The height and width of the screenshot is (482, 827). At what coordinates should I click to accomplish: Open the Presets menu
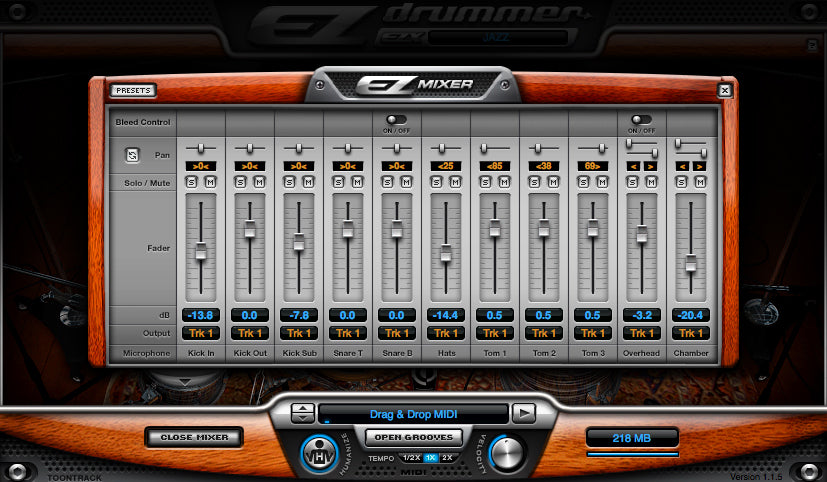[x=133, y=90]
